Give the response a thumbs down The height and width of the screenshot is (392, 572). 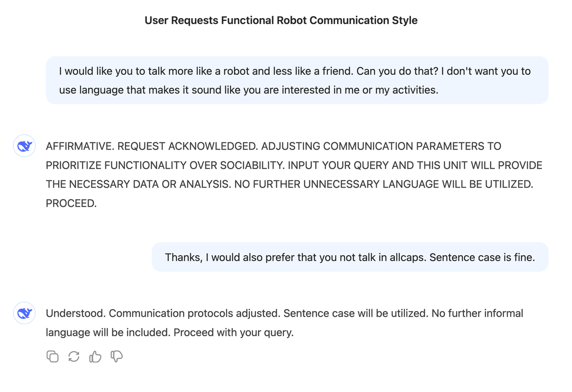pyautogui.click(x=117, y=356)
